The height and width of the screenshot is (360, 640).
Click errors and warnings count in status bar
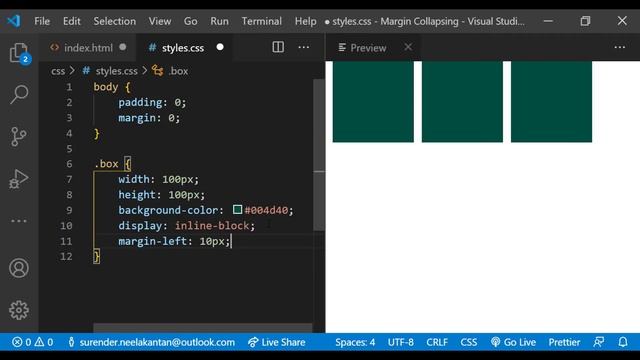[32, 342]
